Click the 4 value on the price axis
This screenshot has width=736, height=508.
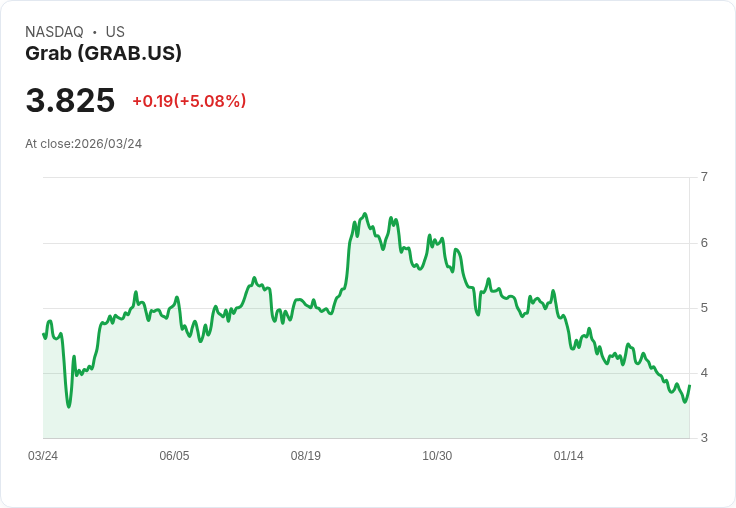704,373
